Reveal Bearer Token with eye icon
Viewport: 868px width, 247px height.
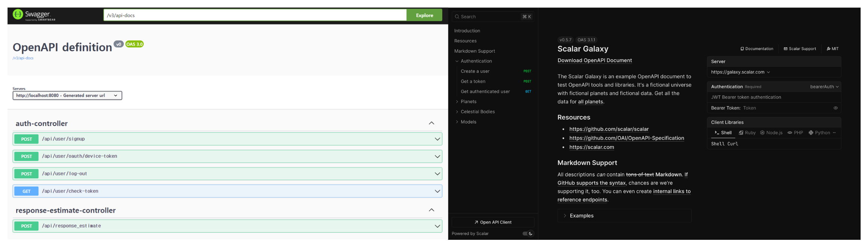(835, 108)
